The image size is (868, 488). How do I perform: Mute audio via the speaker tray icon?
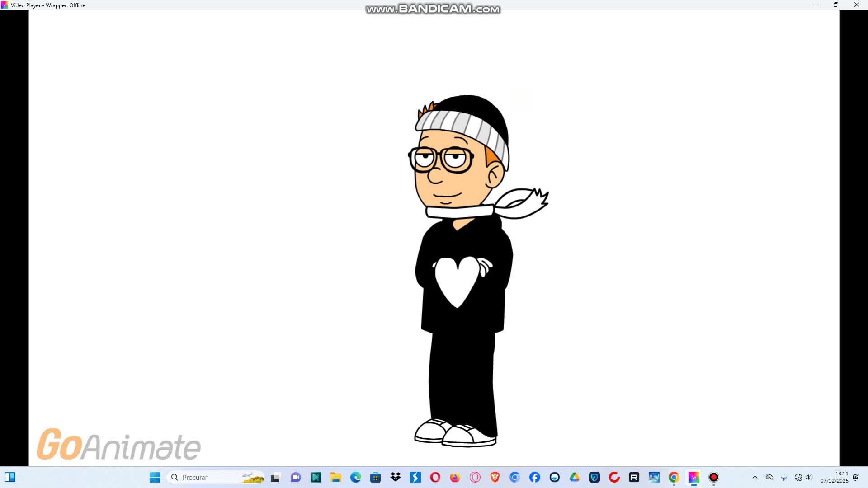click(x=808, y=477)
